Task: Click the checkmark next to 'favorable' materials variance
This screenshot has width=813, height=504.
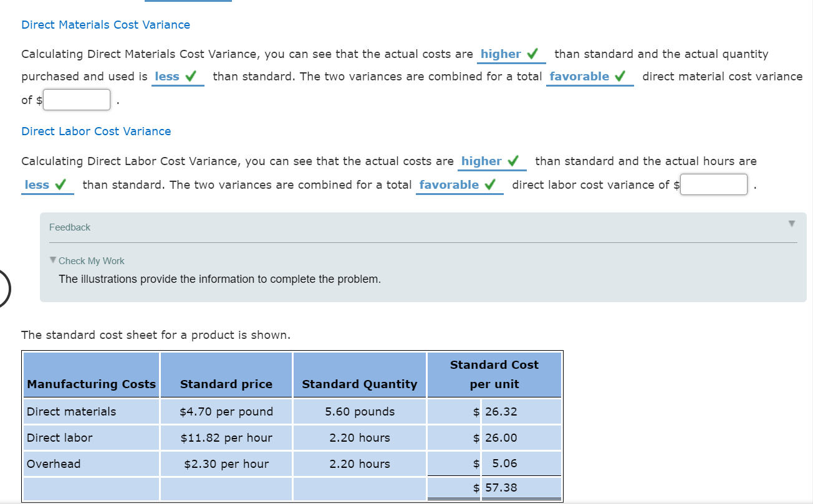Action: 620,76
